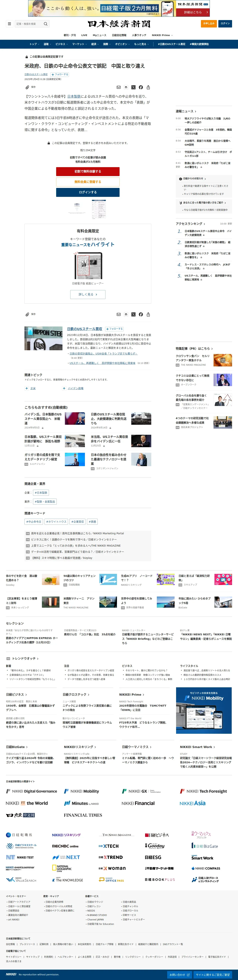Click the 詳しく見る button in the promo box
The height and width of the screenshot is (980, 238).
88,295
